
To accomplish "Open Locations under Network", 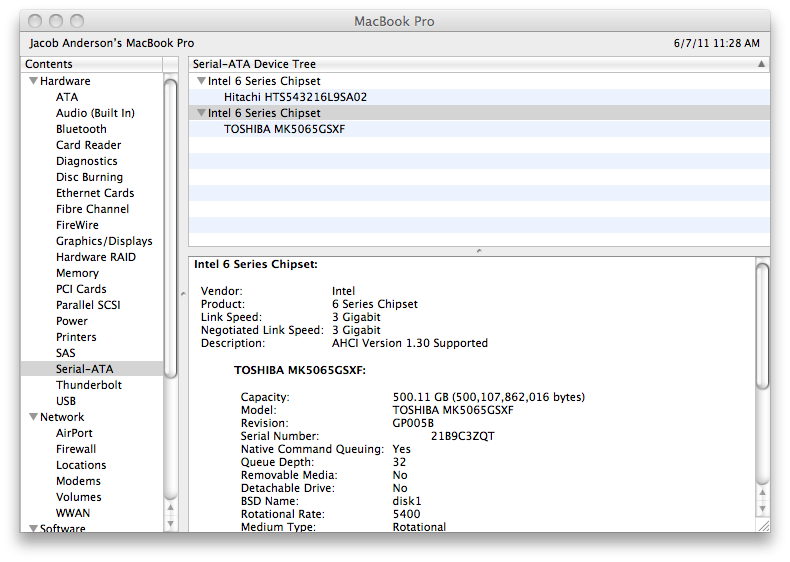I will (81, 465).
